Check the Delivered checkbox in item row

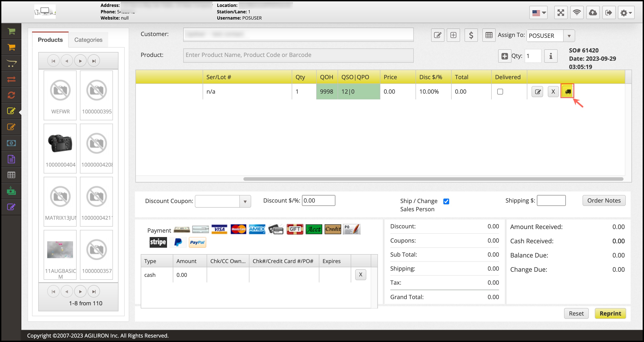500,92
